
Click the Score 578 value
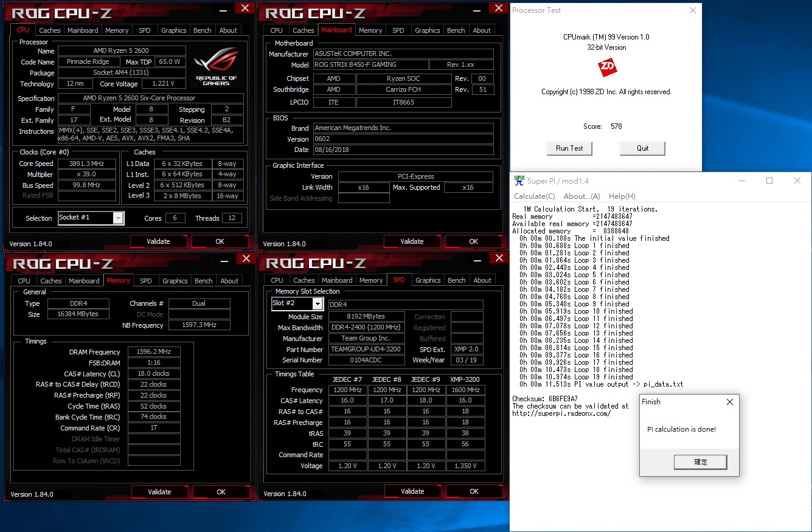[616, 126]
